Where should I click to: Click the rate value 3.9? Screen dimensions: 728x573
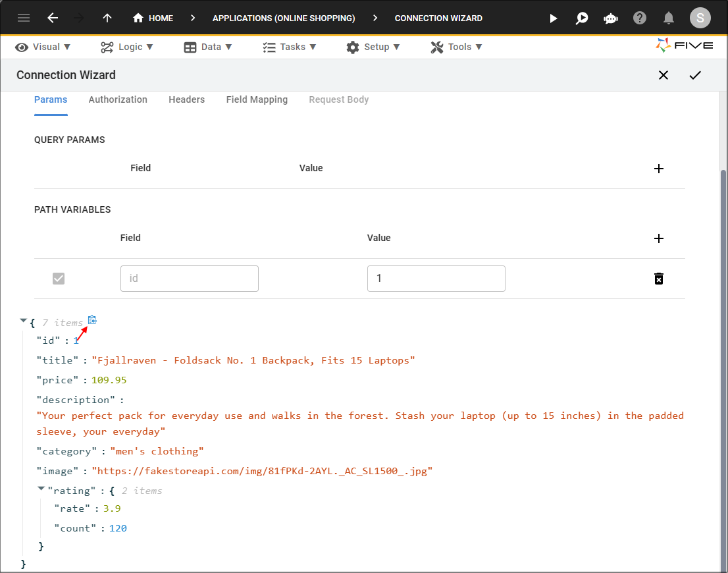click(112, 509)
